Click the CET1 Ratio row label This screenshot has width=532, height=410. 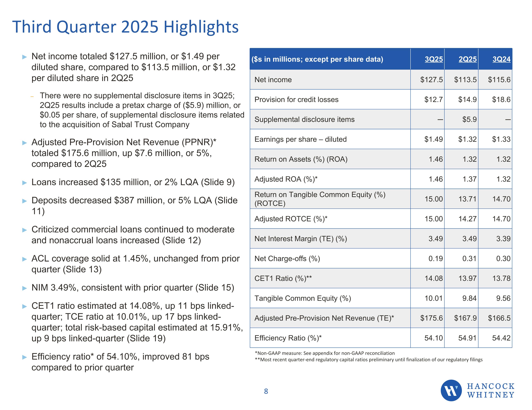point(283,278)
